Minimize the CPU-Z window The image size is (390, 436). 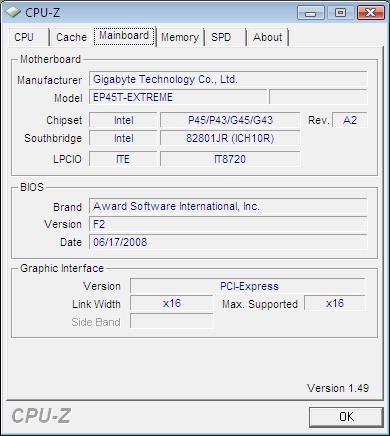310,13
